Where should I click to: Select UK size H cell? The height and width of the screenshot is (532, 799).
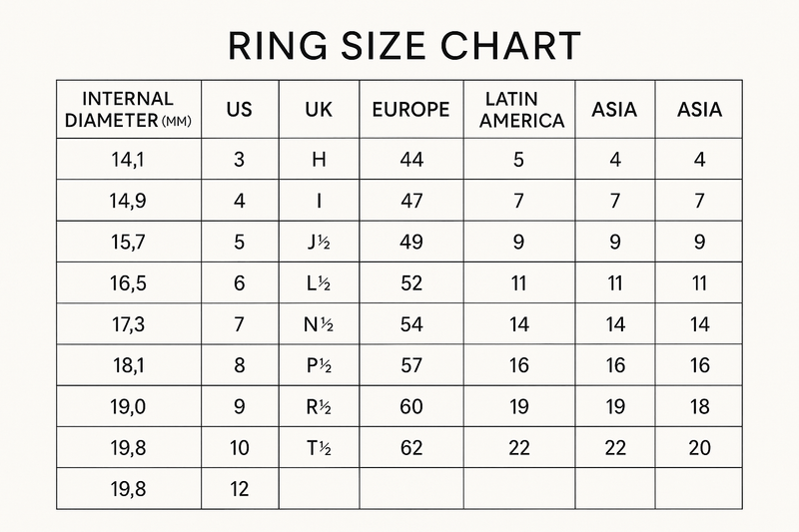click(x=319, y=160)
